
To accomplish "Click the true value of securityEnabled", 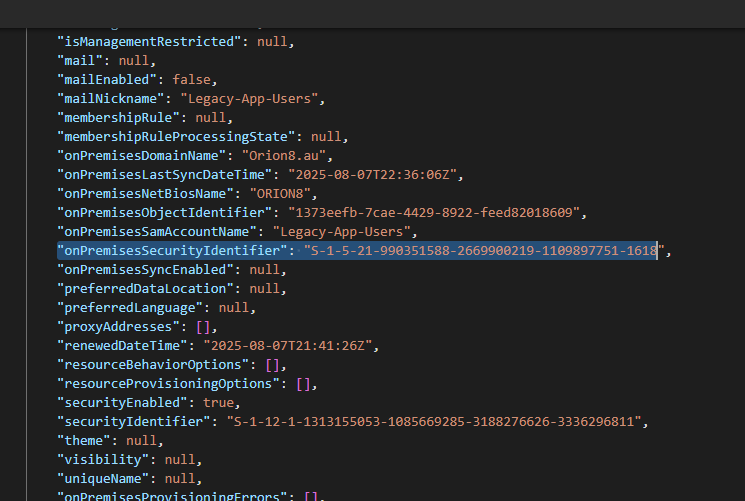I will click(218, 402).
